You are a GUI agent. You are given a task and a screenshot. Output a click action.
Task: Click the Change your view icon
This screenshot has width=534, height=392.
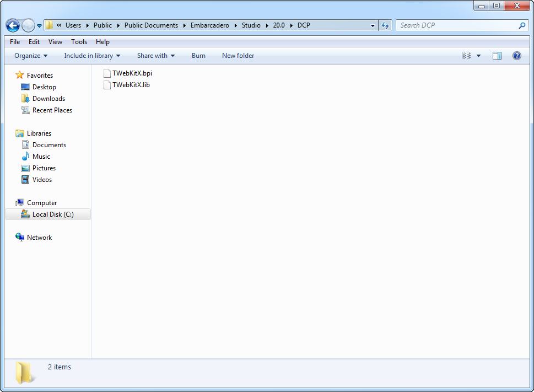pos(467,56)
